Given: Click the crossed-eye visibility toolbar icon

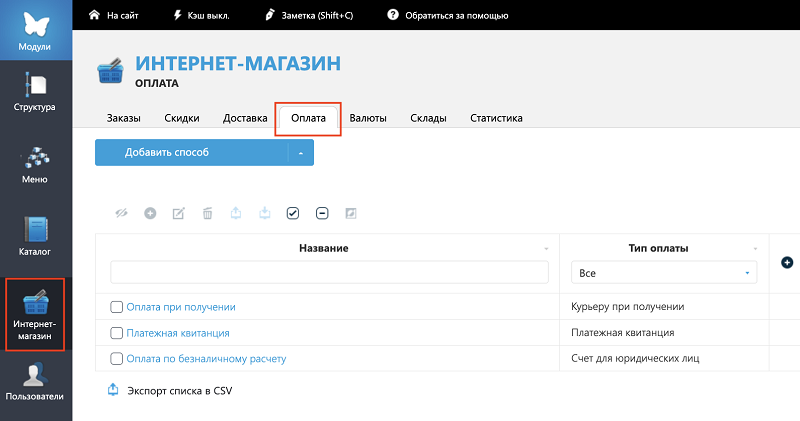Looking at the screenshot, I should coord(121,213).
